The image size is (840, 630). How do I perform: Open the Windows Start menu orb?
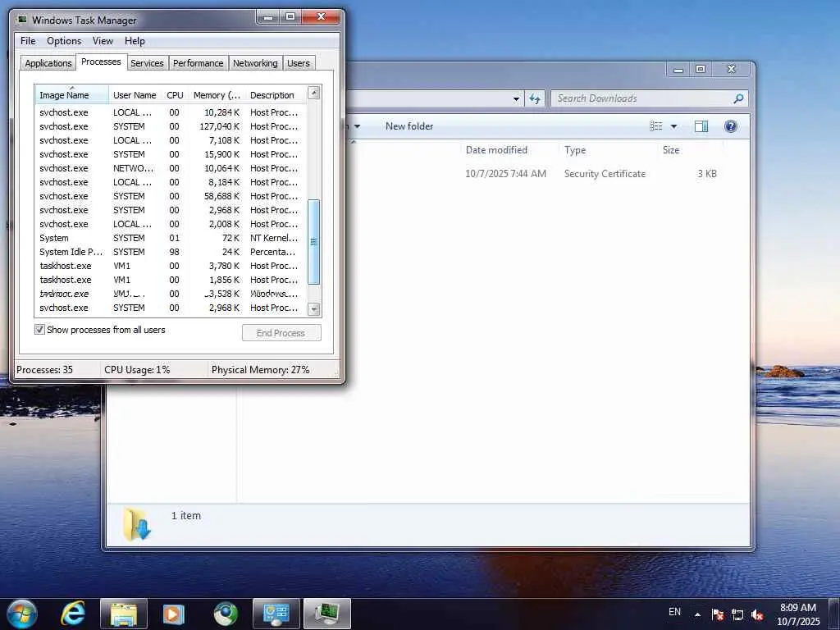tap(22, 614)
